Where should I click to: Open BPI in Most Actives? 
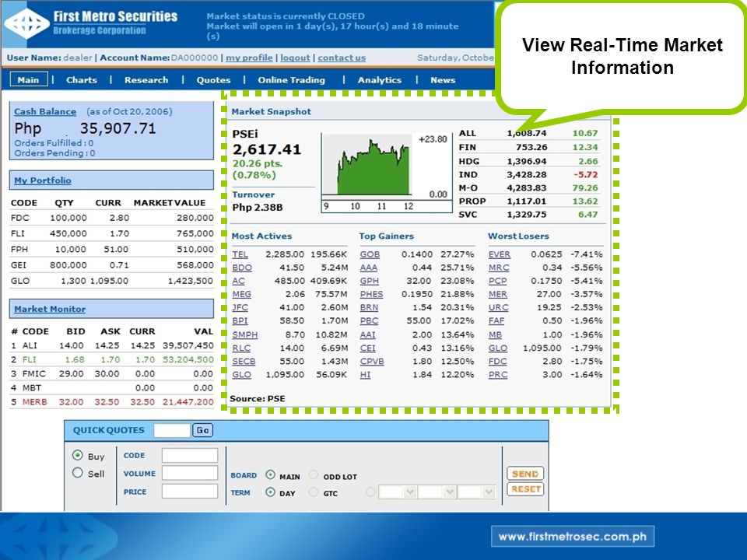coord(240,321)
